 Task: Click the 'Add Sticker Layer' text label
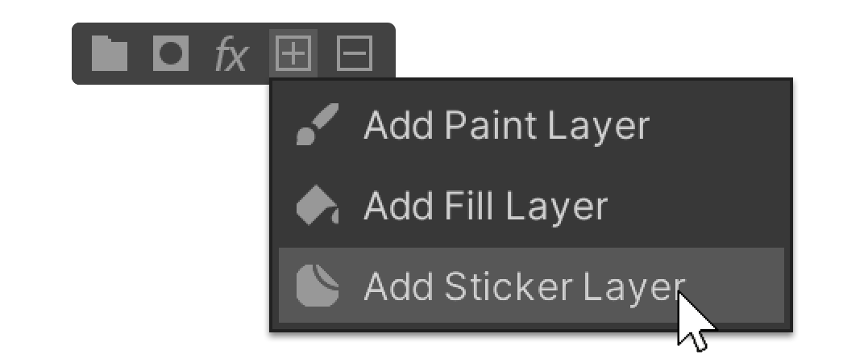pos(524,286)
